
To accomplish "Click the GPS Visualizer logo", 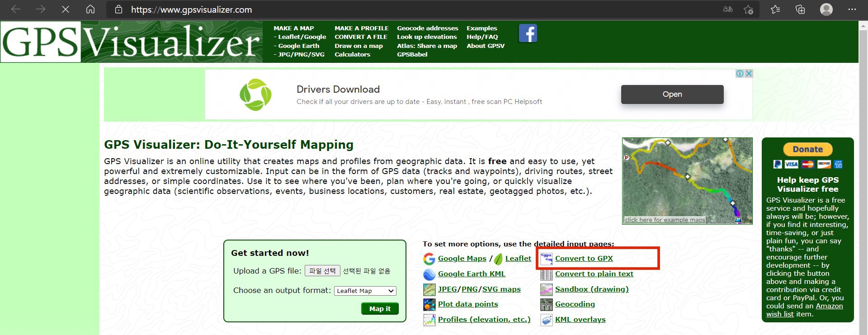I will [x=132, y=42].
